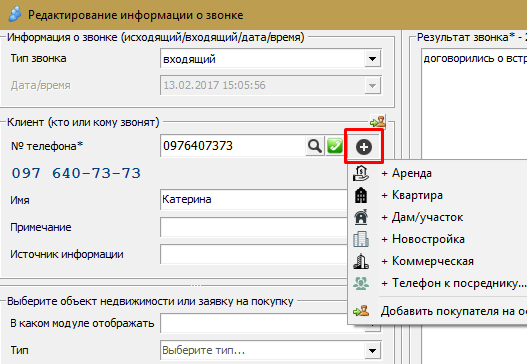Screen dimensions: 527x364
Task: Click the Дом/участок house icon
Action: 361,217
